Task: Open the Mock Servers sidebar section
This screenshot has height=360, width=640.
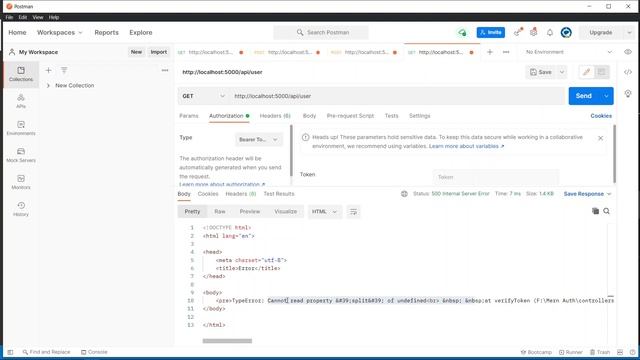Action: pyautogui.click(x=21, y=155)
